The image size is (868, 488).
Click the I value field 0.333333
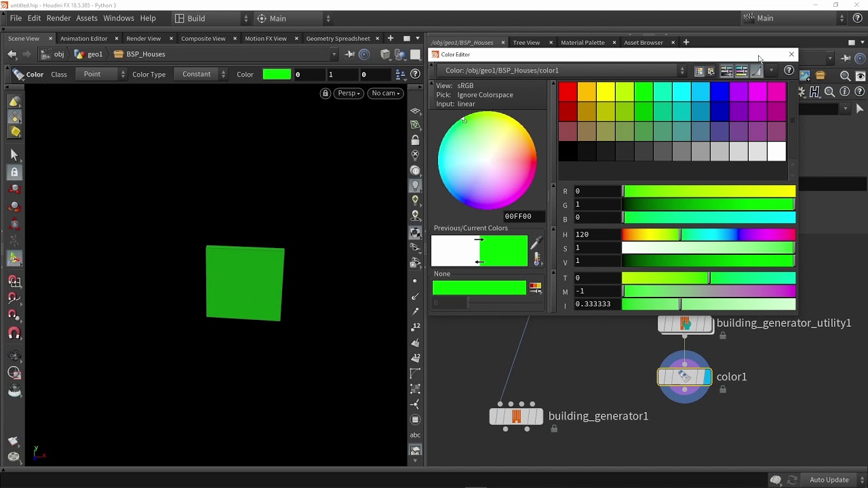point(597,304)
